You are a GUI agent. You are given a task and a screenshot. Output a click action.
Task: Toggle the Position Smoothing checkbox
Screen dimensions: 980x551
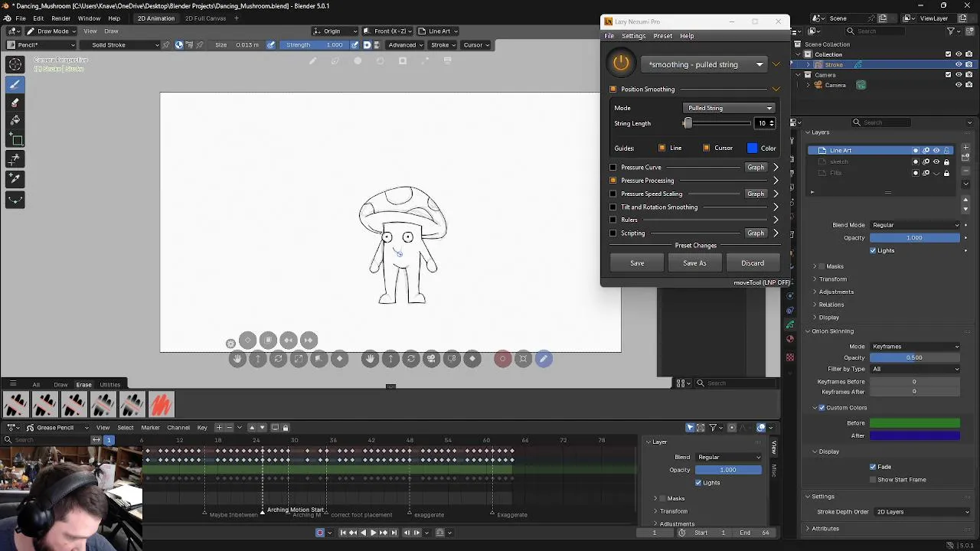613,89
